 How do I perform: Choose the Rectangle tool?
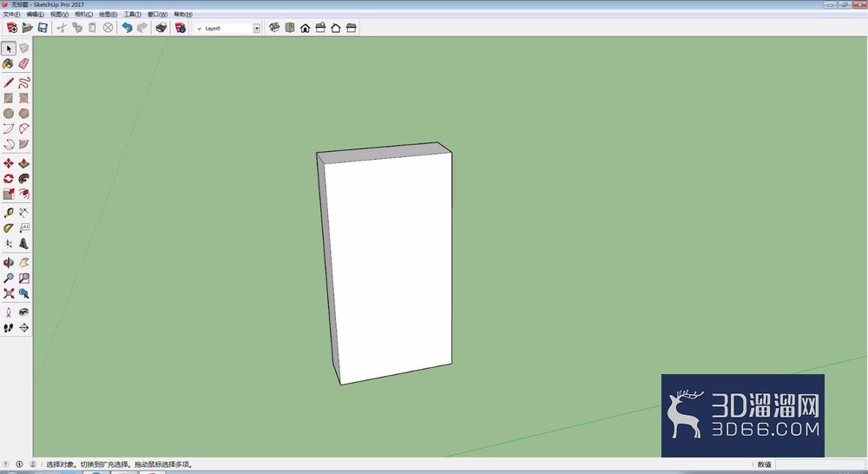pos(9,98)
